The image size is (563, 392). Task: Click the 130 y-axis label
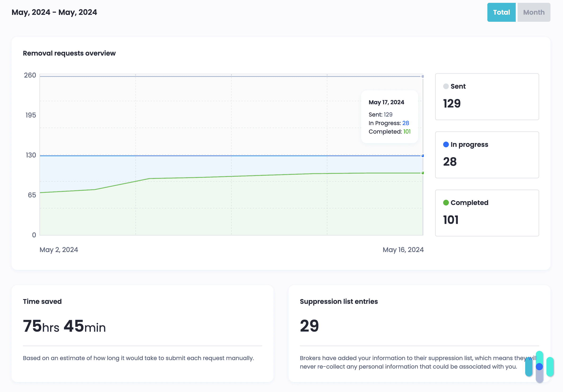[x=31, y=155]
